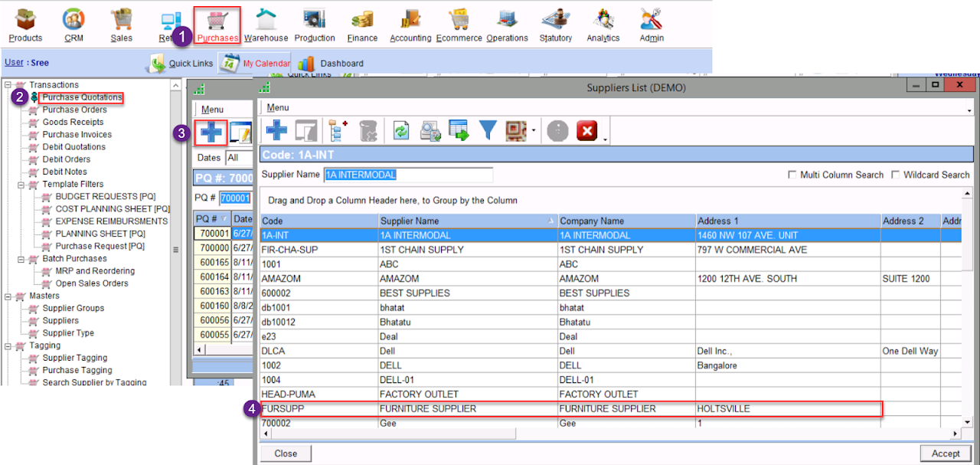The image size is (980, 465).
Task: Click the export grid icon with green arrow
Action: click(x=459, y=131)
